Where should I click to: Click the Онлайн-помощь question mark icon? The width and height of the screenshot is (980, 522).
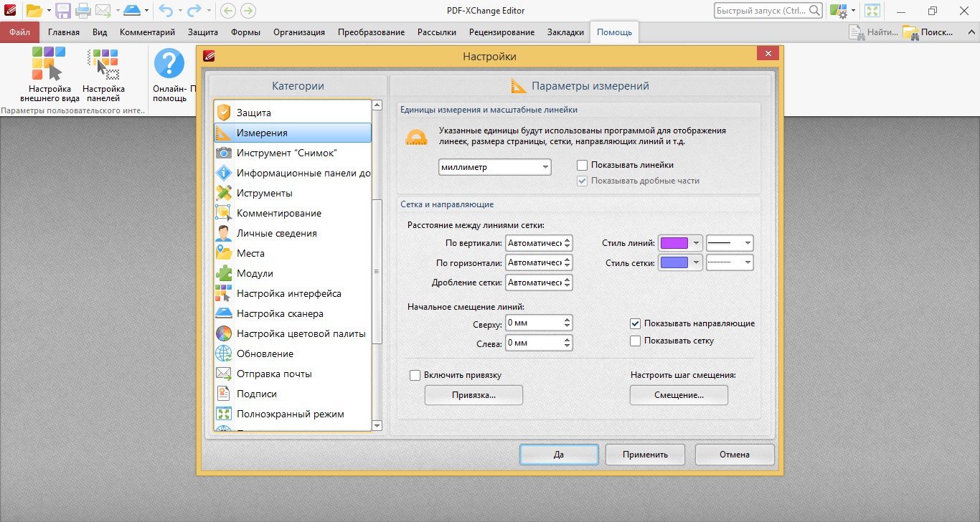[169, 65]
